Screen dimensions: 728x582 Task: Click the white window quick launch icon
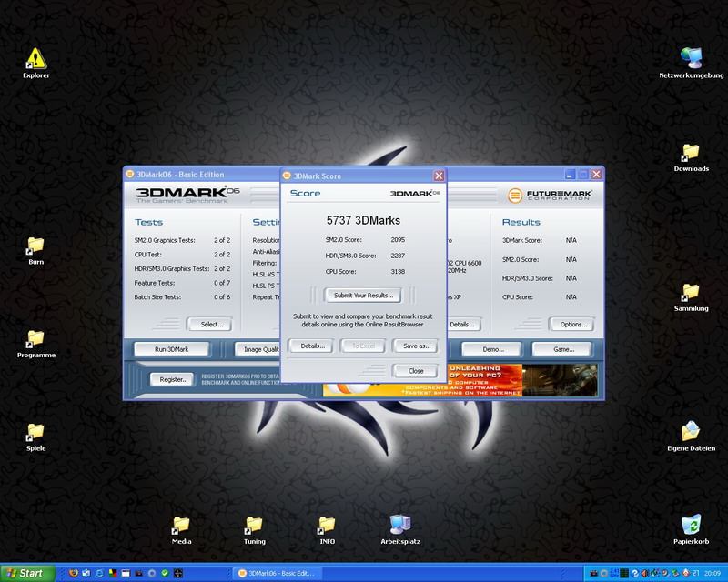coord(126,573)
